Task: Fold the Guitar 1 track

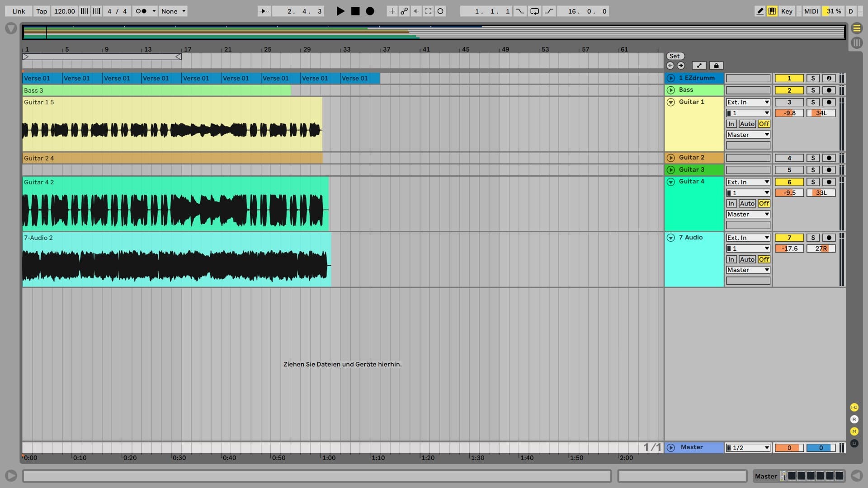Action: pyautogui.click(x=671, y=102)
